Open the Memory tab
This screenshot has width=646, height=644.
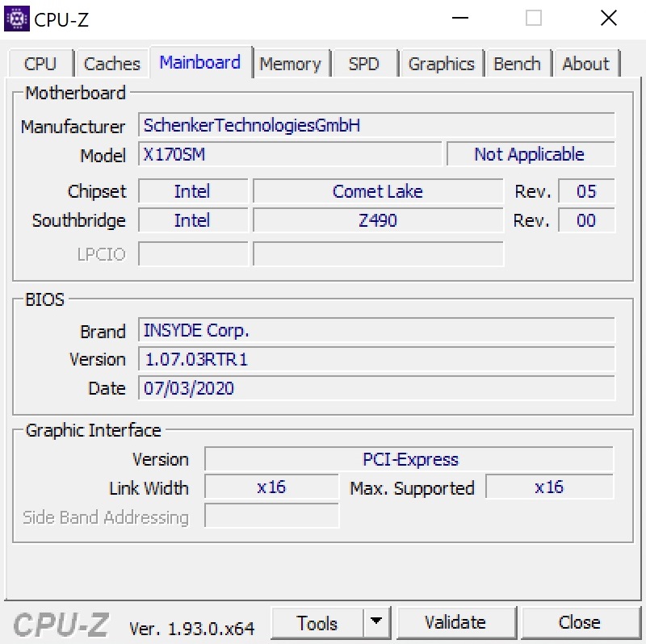[291, 64]
